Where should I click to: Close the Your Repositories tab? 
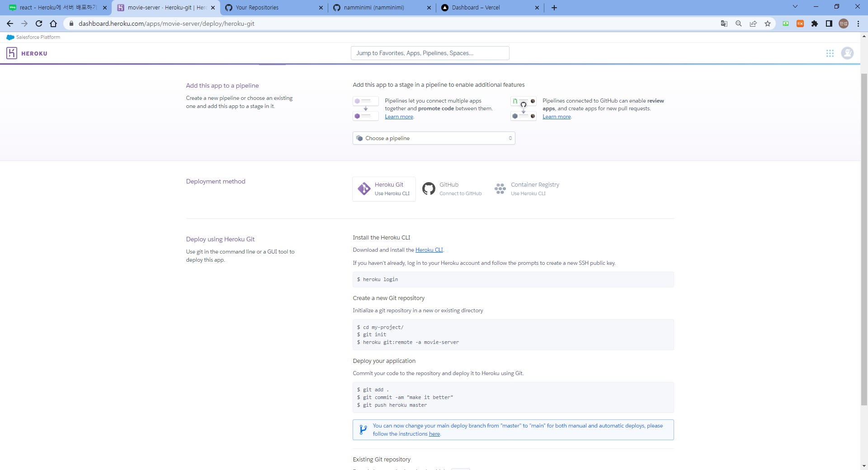click(321, 8)
